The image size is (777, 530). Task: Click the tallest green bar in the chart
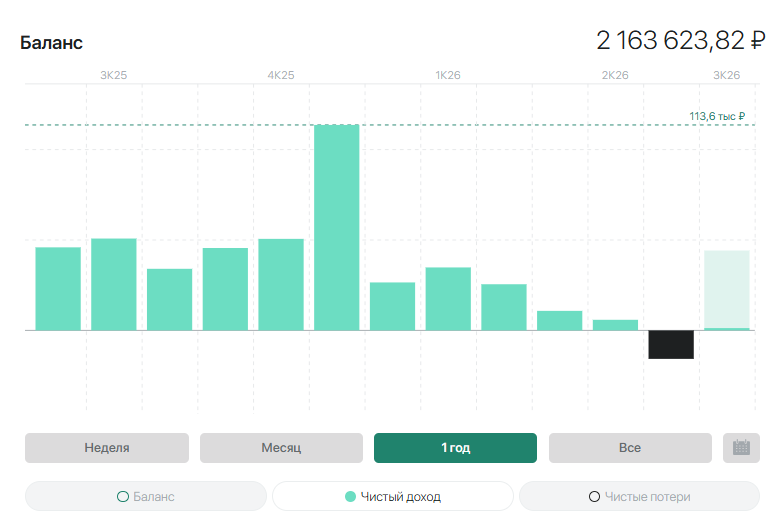[336, 227]
